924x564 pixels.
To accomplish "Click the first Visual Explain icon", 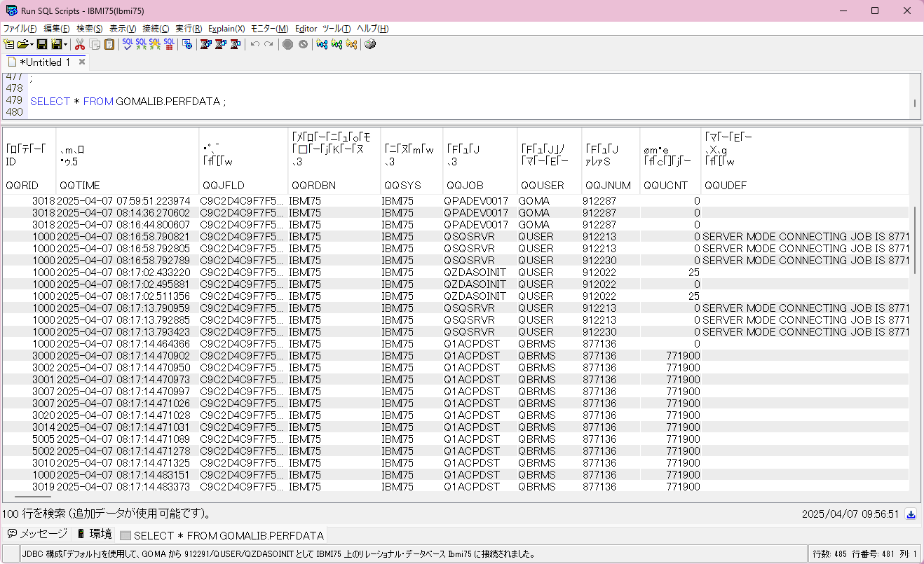I will (322, 44).
